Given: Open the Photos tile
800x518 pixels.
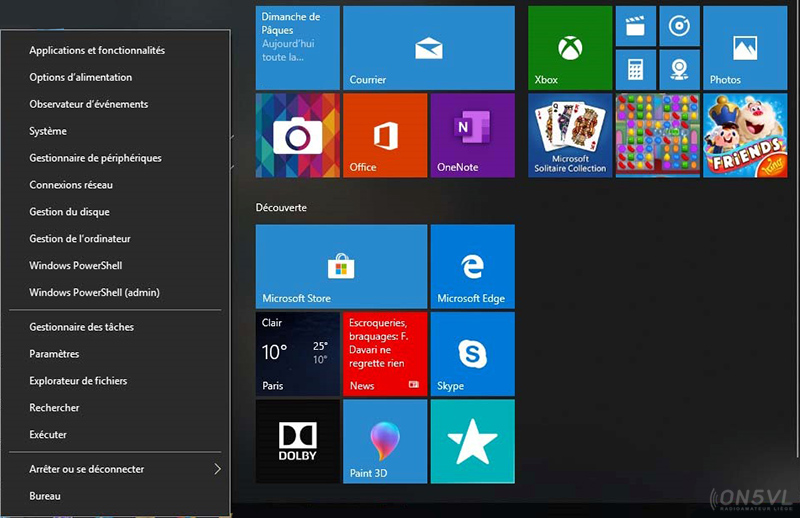Looking at the screenshot, I should click(745, 48).
